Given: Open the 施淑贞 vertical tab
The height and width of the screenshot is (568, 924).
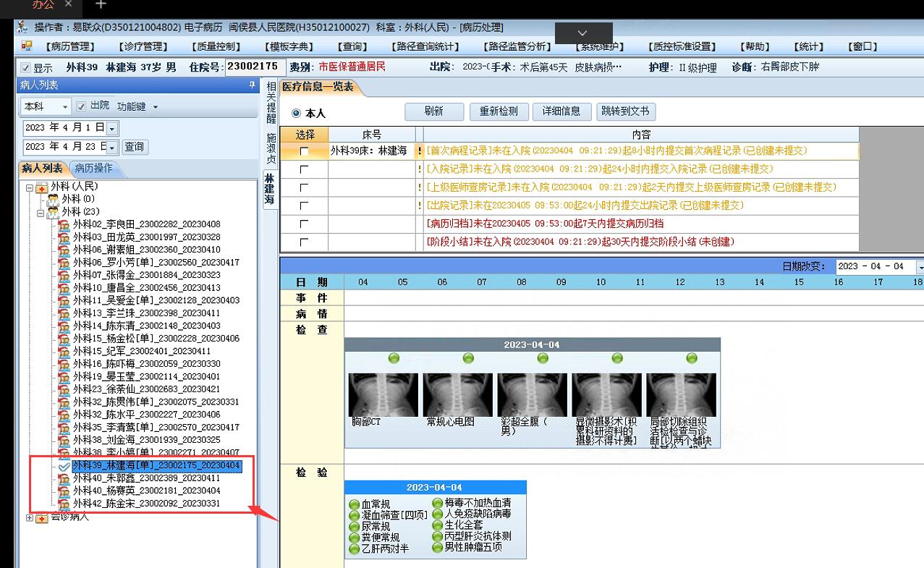Looking at the screenshot, I should point(271,148).
